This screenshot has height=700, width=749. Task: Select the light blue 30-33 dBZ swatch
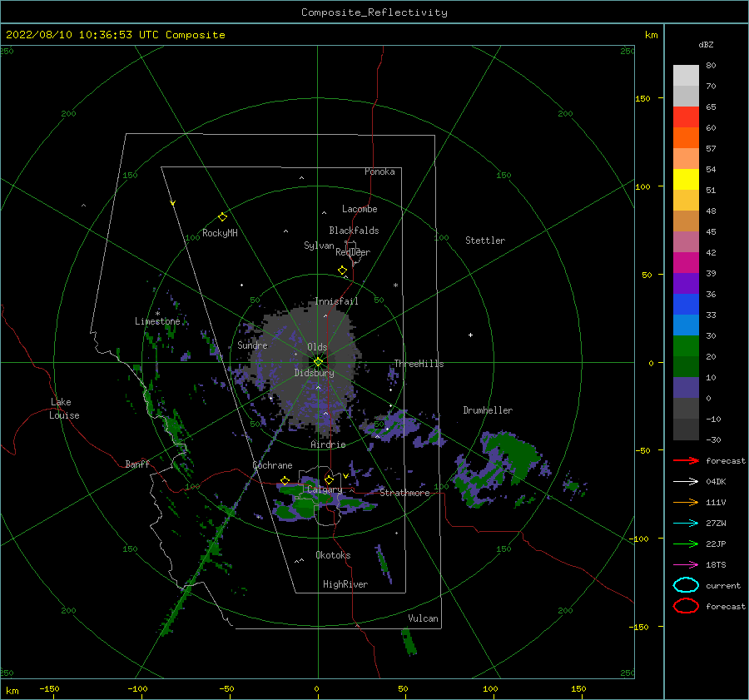686,325
